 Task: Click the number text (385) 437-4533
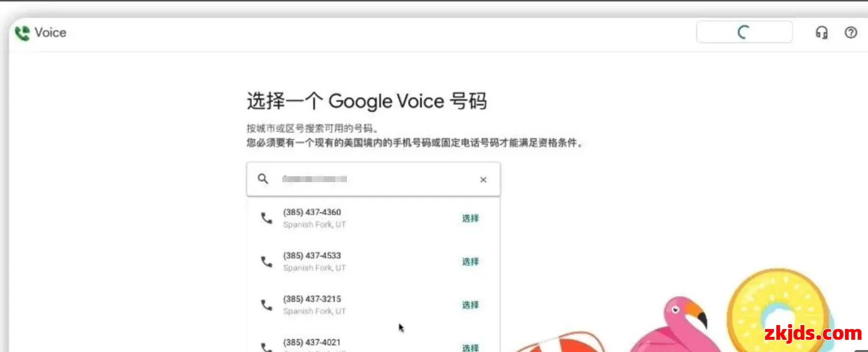[x=312, y=256]
